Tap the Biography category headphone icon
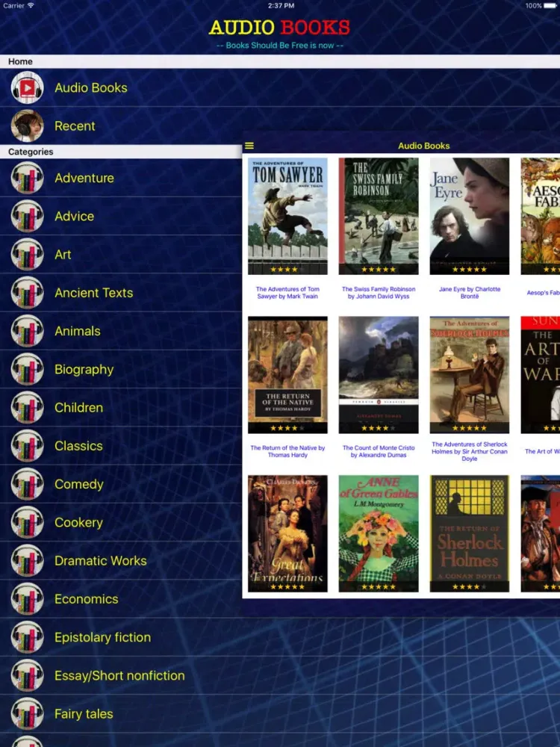This screenshot has height=747, width=560. pyautogui.click(x=27, y=369)
